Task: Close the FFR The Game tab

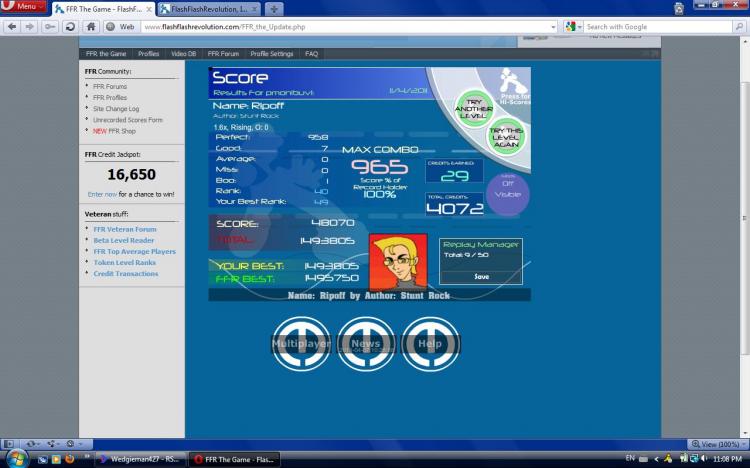Action: [149, 9]
